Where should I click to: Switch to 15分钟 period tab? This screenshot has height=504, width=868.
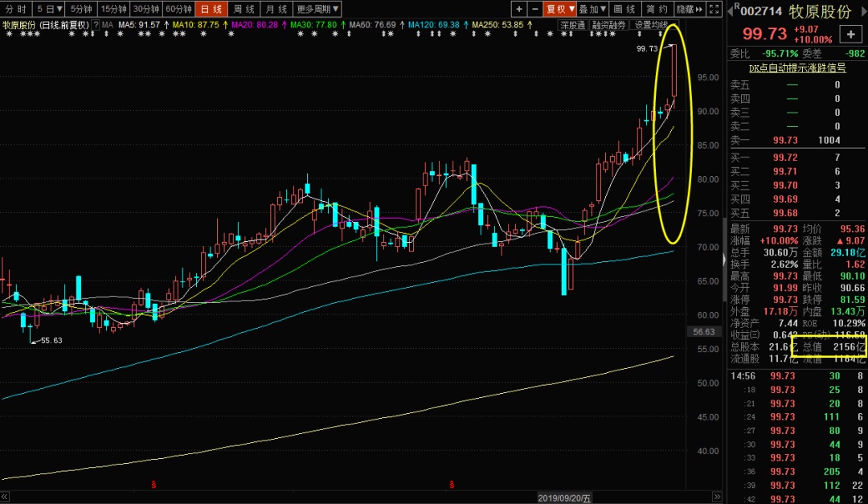113,9
